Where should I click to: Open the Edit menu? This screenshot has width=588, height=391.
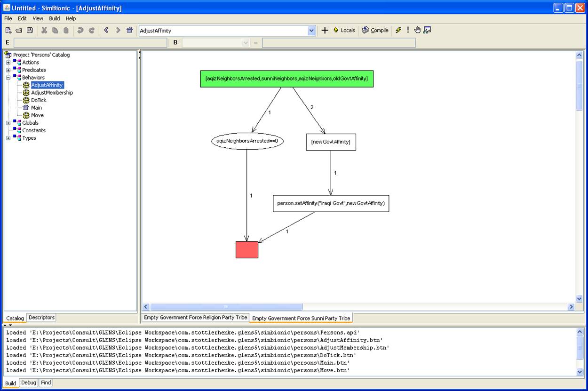click(x=22, y=18)
